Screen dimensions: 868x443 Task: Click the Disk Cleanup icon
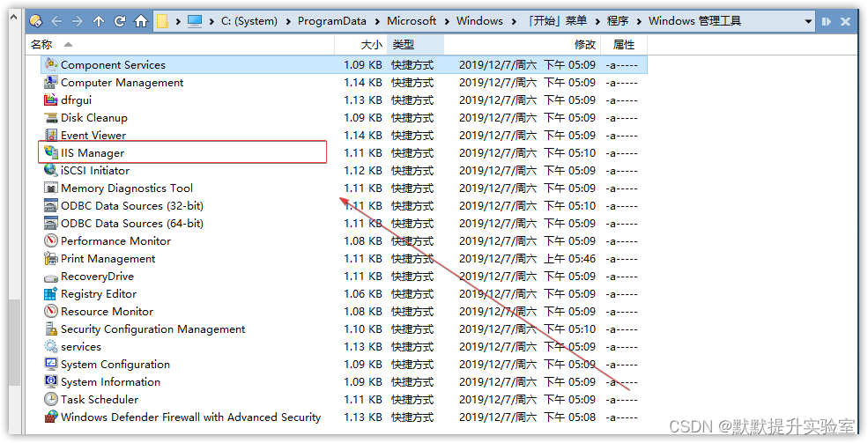(x=51, y=118)
